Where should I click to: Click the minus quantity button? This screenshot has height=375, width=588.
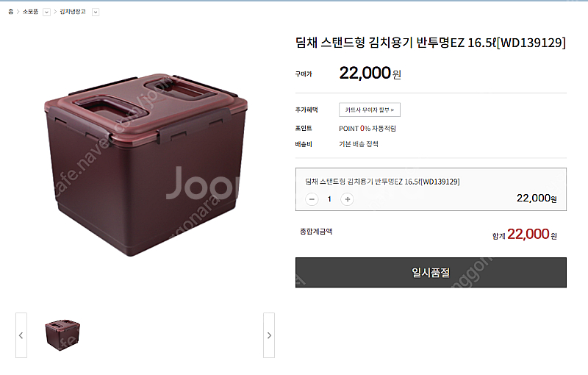tap(312, 199)
